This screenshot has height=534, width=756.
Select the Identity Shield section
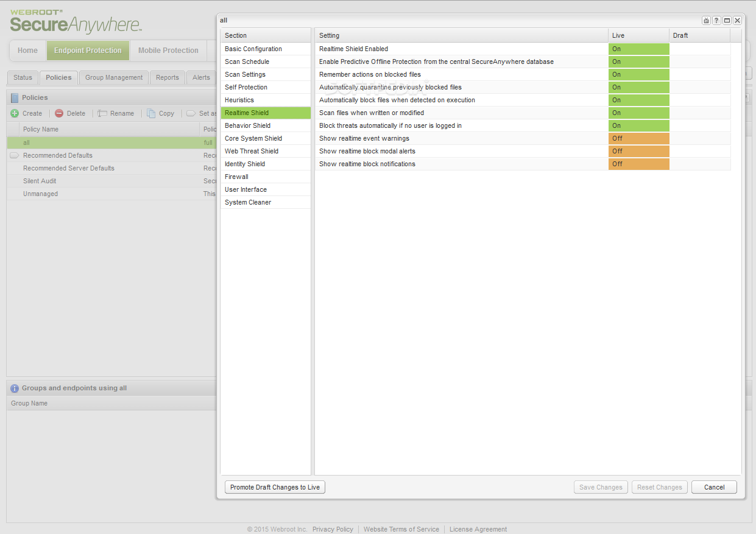[266, 164]
